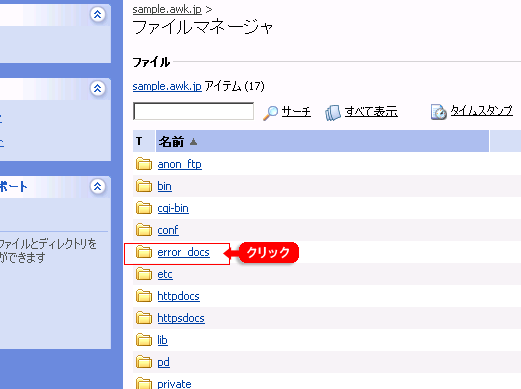Click the サーチ link
Screen dimensions: 521x389
296,111
